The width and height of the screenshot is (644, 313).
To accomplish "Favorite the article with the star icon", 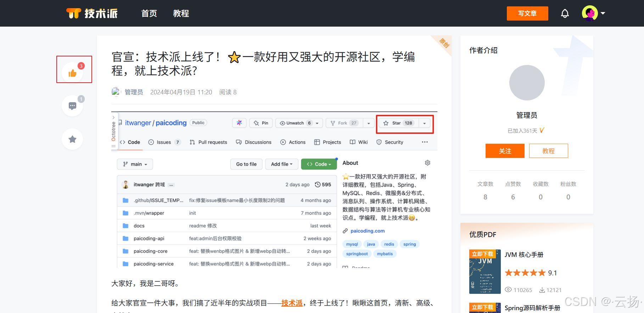I will pos(73,139).
